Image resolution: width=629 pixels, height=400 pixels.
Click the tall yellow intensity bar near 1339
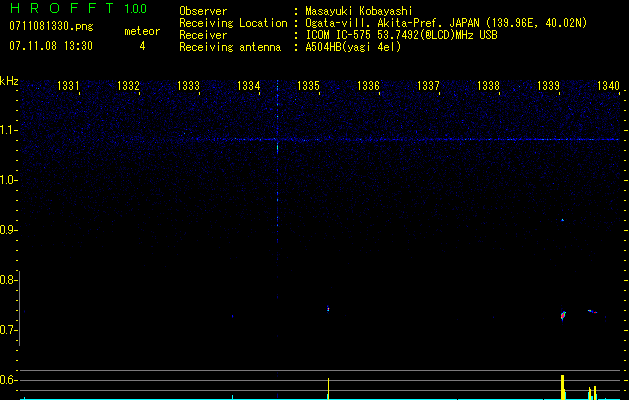pos(563,387)
